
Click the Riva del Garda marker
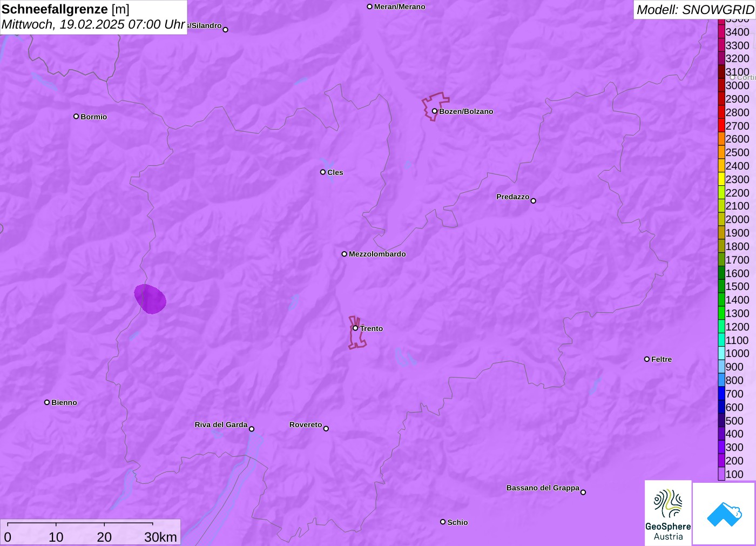[252, 429]
